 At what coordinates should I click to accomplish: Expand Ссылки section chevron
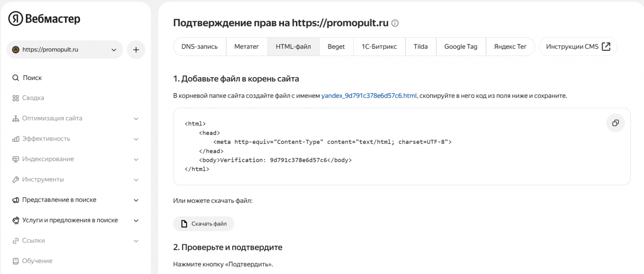click(x=136, y=241)
